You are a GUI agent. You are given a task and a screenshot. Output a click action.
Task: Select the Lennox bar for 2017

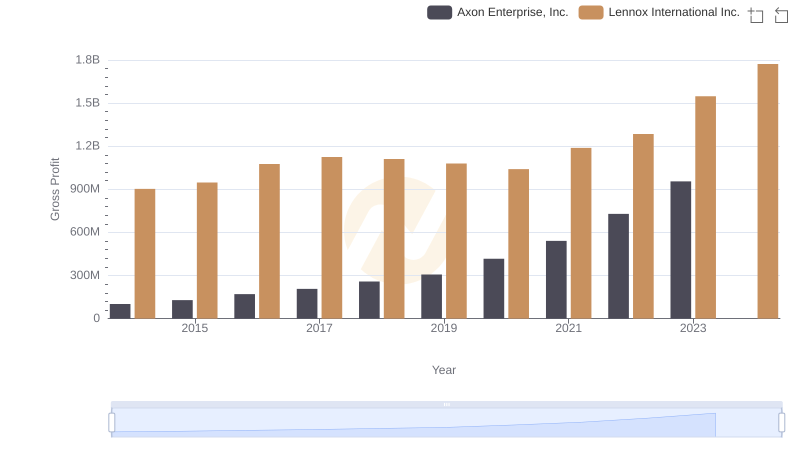[x=332, y=238]
